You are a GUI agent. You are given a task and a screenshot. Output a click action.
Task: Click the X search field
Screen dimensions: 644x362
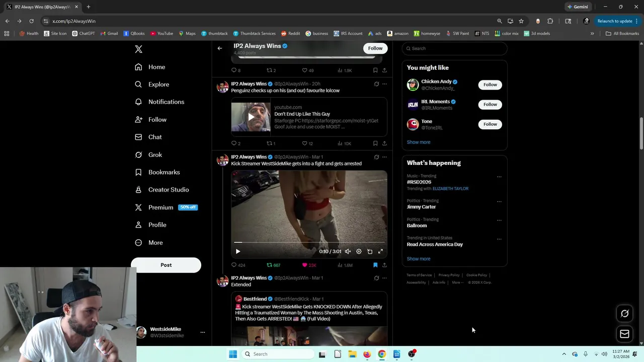point(454,48)
